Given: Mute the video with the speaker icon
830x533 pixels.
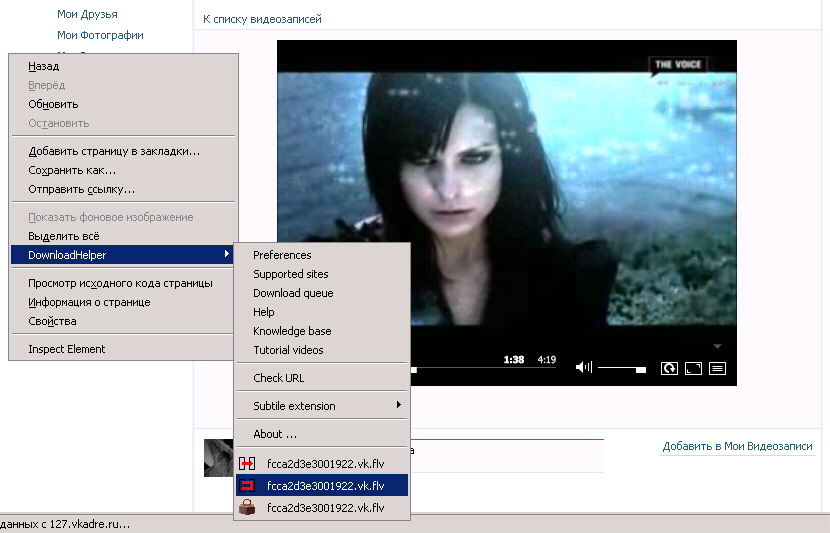Looking at the screenshot, I should click(583, 367).
